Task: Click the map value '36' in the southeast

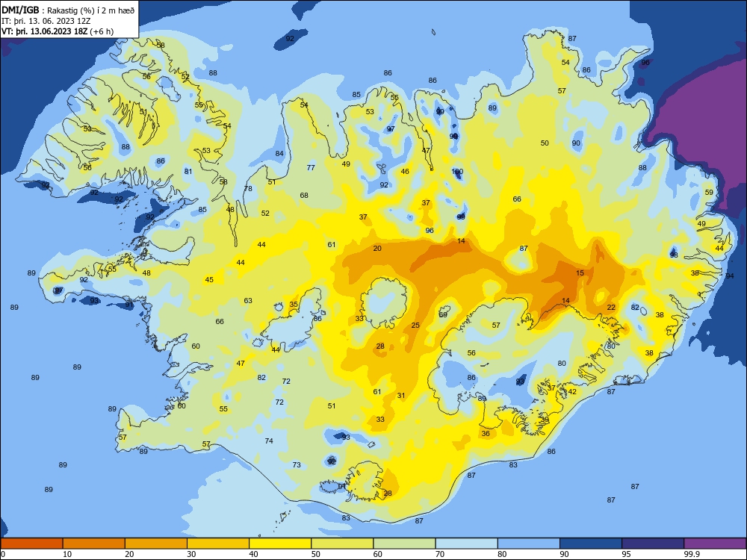Action: click(x=486, y=433)
